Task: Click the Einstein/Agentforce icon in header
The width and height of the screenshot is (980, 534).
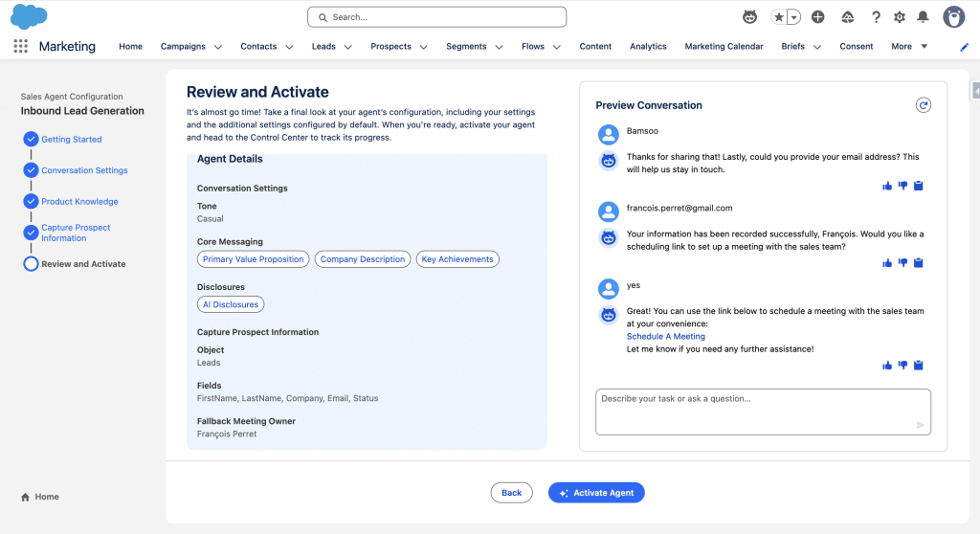Action: 750,17
